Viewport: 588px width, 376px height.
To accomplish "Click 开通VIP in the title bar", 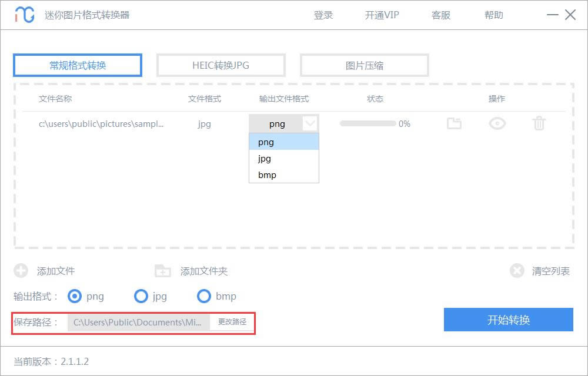I will pos(382,15).
